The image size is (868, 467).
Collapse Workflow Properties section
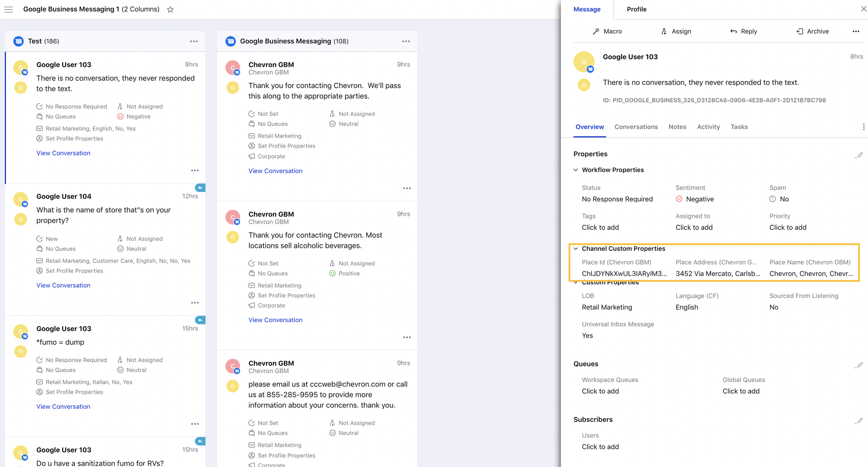click(576, 170)
